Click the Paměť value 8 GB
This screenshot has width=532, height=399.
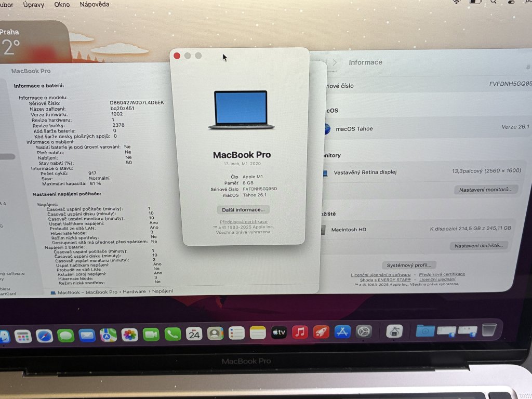(x=248, y=183)
